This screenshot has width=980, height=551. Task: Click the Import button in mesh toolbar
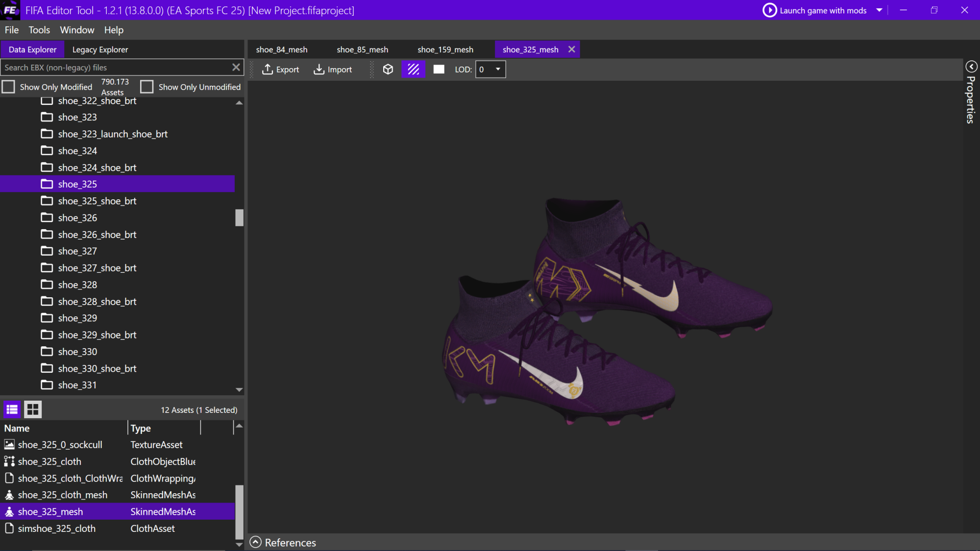coord(333,70)
